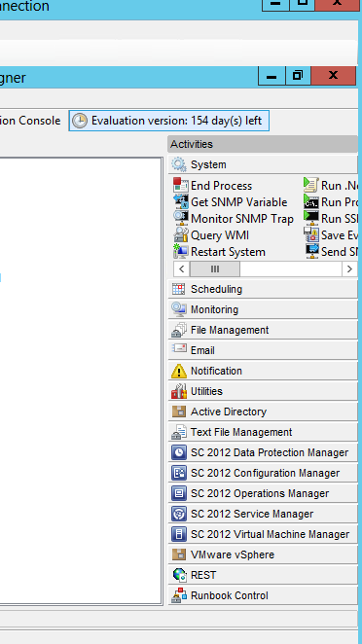Close the outer connection window
Image resolution: width=362 pixels, height=644 pixels.
point(337,5)
